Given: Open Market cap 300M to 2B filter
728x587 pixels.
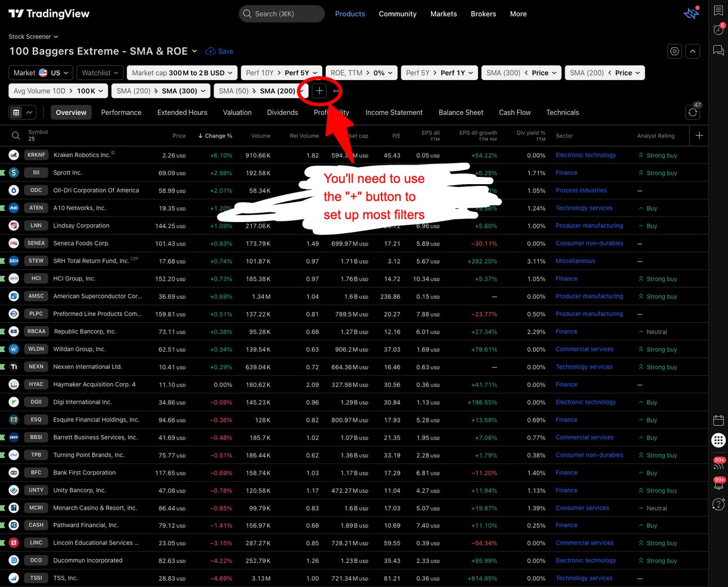Looking at the screenshot, I should point(183,73).
